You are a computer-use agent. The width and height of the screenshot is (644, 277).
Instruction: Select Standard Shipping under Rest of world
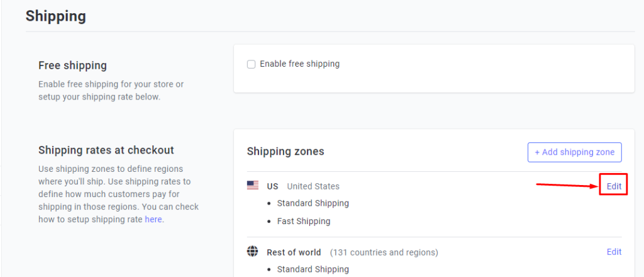click(313, 269)
